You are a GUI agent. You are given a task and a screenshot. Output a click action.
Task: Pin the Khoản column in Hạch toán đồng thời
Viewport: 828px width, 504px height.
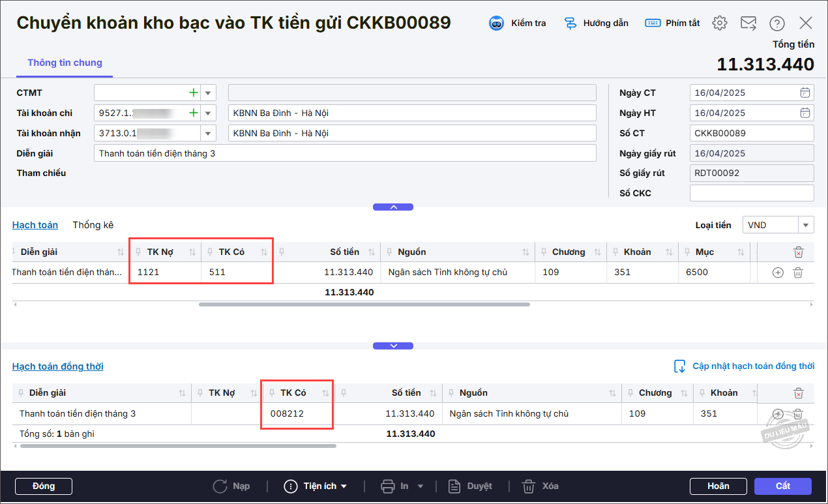[x=702, y=393]
